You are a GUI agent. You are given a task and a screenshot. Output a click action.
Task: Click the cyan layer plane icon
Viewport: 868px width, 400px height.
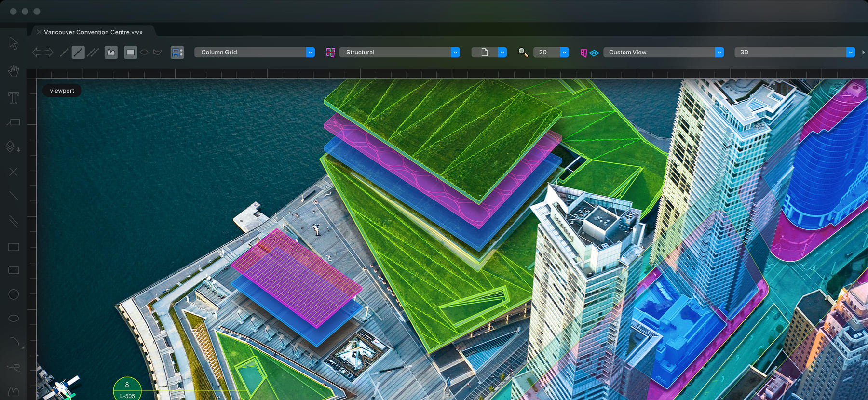pyautogui.click(x=594, y=53)
